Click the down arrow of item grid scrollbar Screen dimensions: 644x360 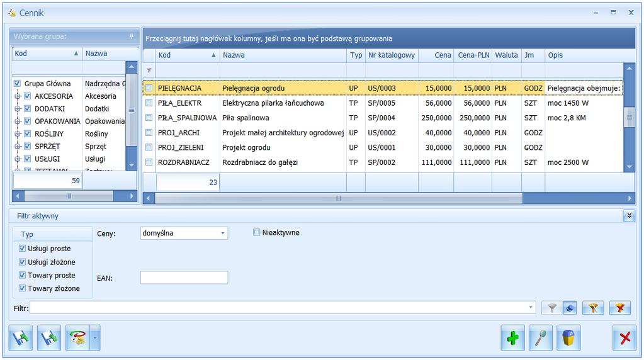pyautogui.click(x=629, y=167)
